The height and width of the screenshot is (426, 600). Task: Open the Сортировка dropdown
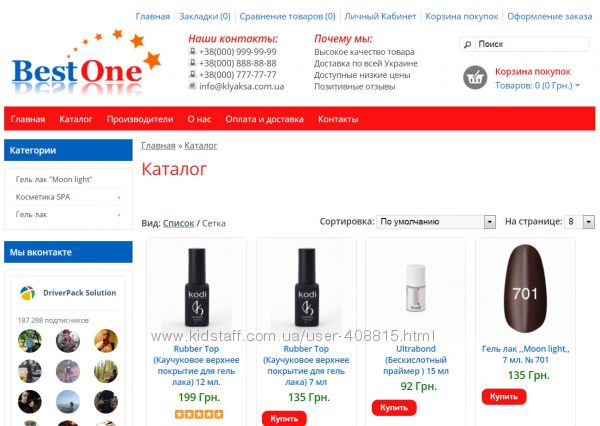(x=436, y=222)
